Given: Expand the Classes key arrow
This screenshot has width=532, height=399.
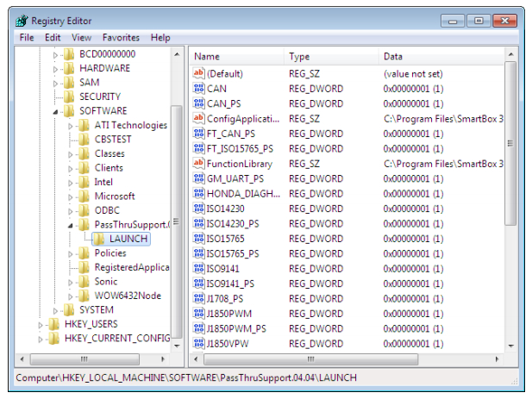Looking at the screenshot, I should coord(72,153).
